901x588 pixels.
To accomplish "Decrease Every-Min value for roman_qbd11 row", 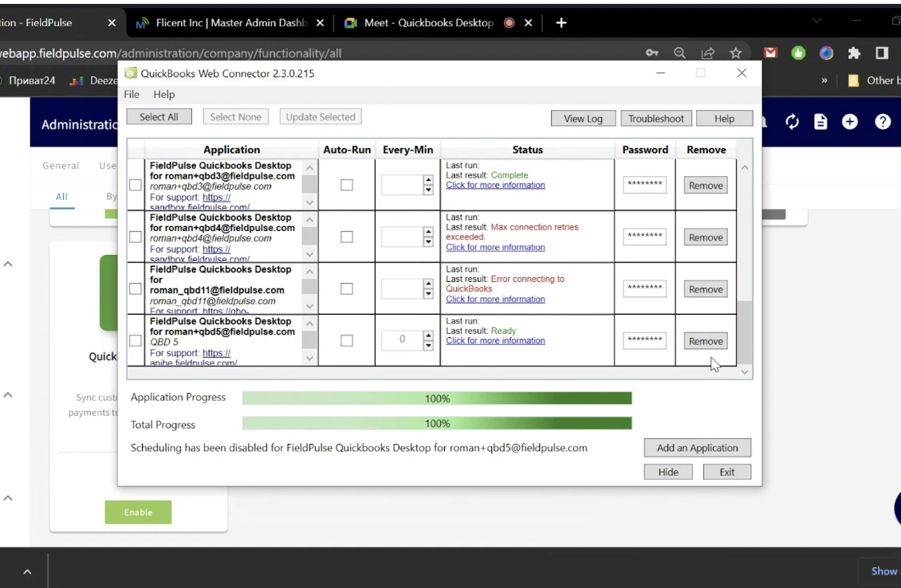I will click(428, 294).
